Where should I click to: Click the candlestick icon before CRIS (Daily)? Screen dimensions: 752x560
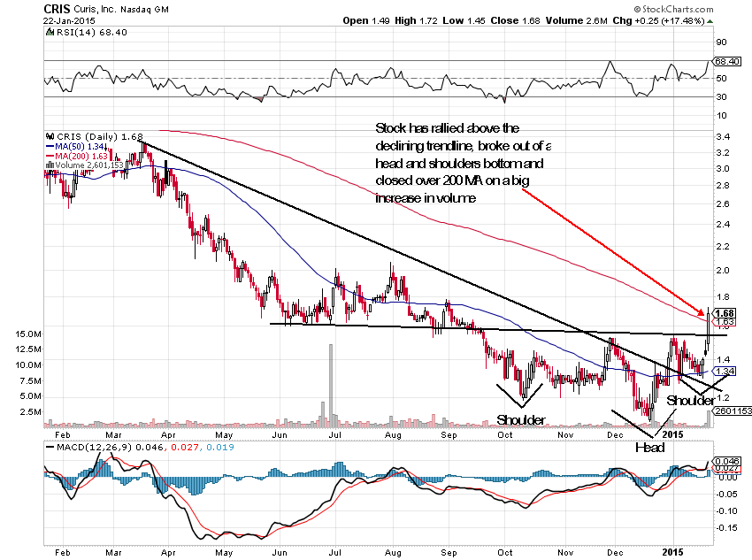coord(50,136)
